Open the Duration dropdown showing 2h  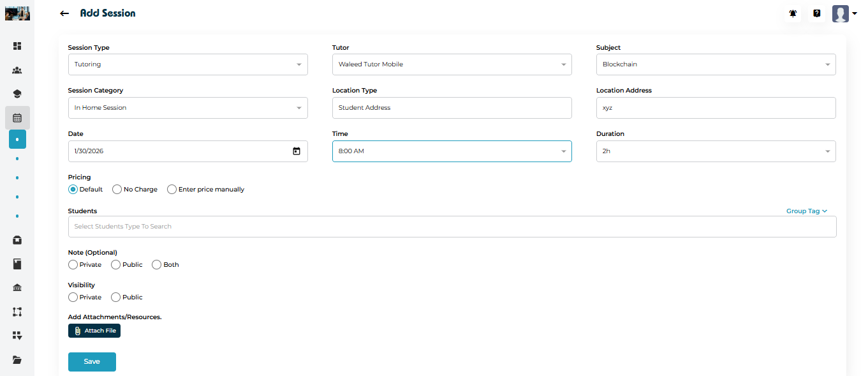tap(716, 151)
